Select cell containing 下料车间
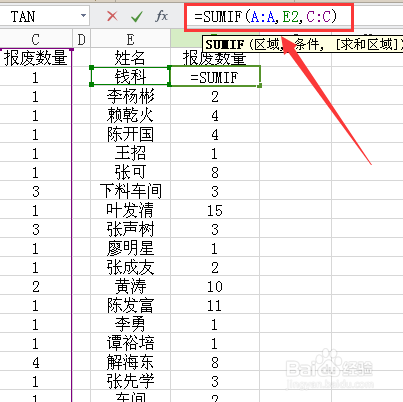This screenshot has height=402, width=403. tap(130, 191)
